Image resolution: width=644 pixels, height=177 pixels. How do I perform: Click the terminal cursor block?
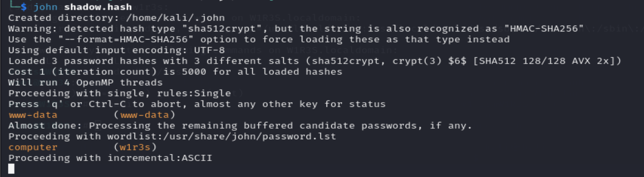[11, 169]
